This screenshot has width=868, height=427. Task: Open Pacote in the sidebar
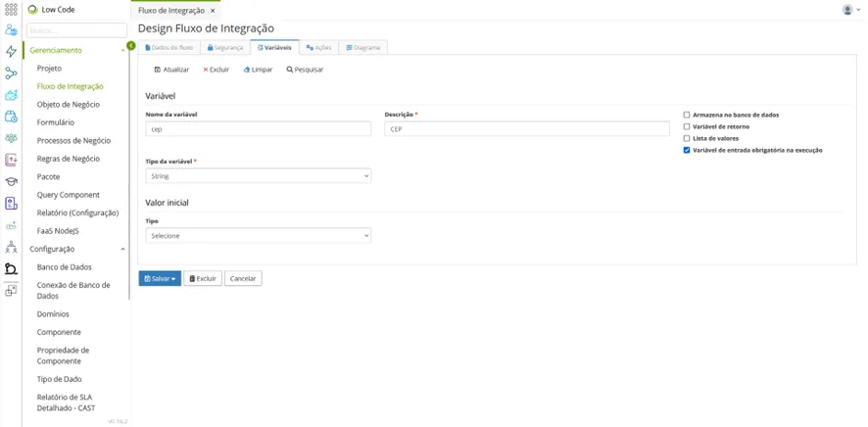[x=48, y=177]
